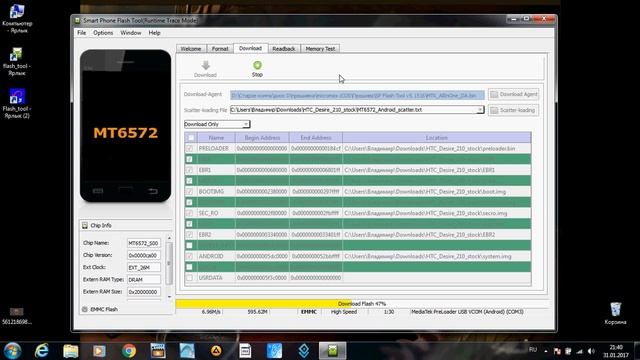Open the media player taskbar icon

99,351
